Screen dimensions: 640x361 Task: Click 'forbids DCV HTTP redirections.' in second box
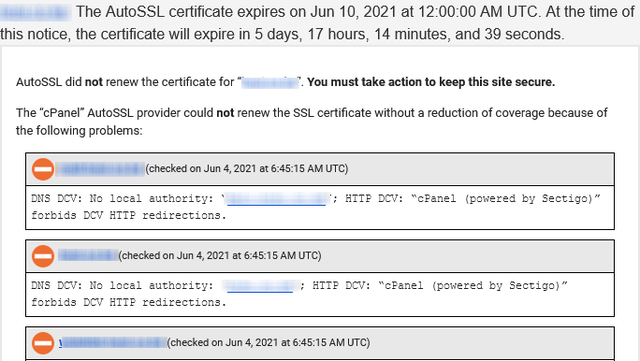[129, 302]
